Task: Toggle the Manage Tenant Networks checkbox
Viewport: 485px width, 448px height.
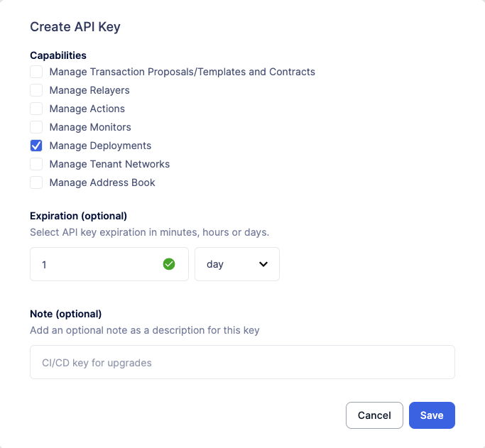Action: [x=36, y=164]
